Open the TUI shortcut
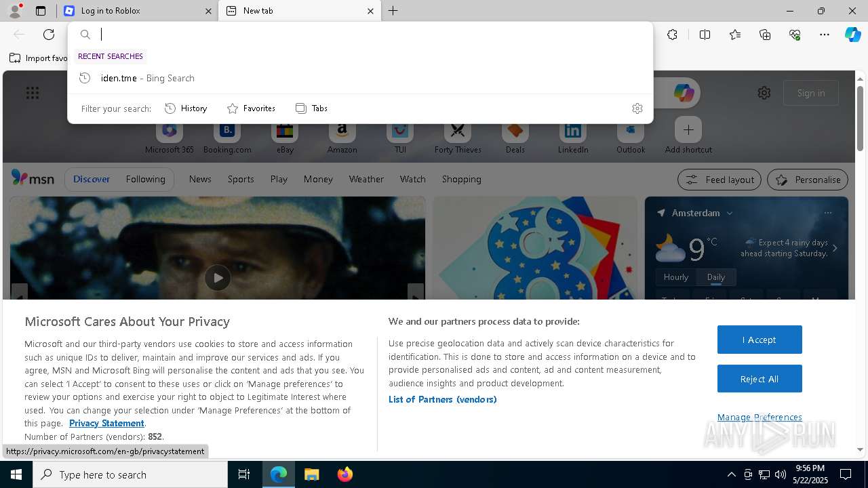The height and width of the screenshot is (488, 868). point(400,136)
